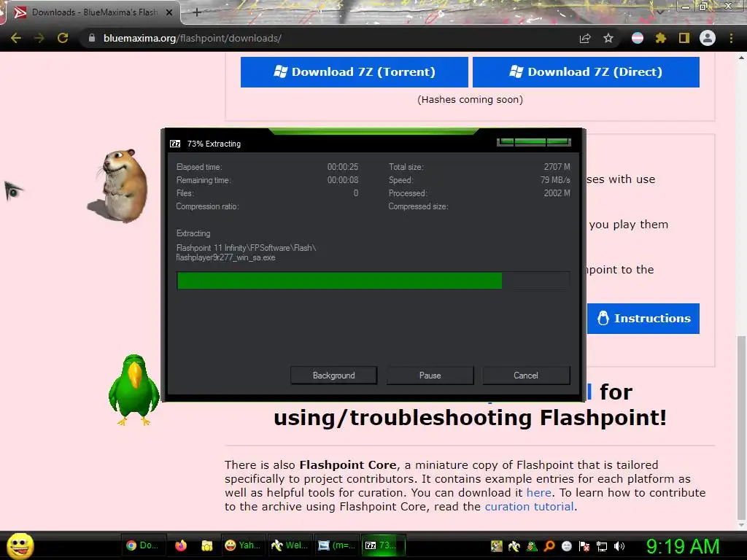Open the Flashpoint Core 'here' link
The image size is (747, 560).
[x=539, y=492]
